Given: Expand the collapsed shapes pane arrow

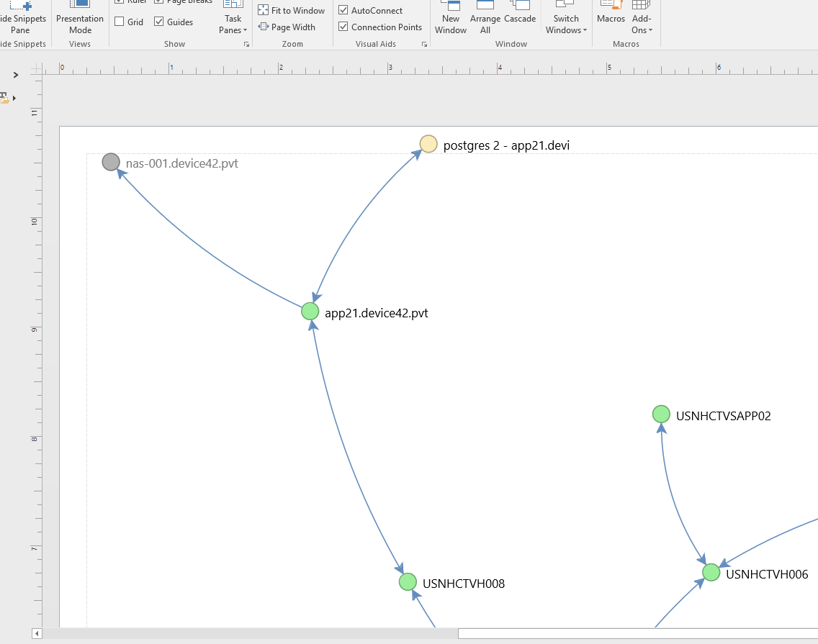Looking at the screenshot, I should tap(16, 75).
